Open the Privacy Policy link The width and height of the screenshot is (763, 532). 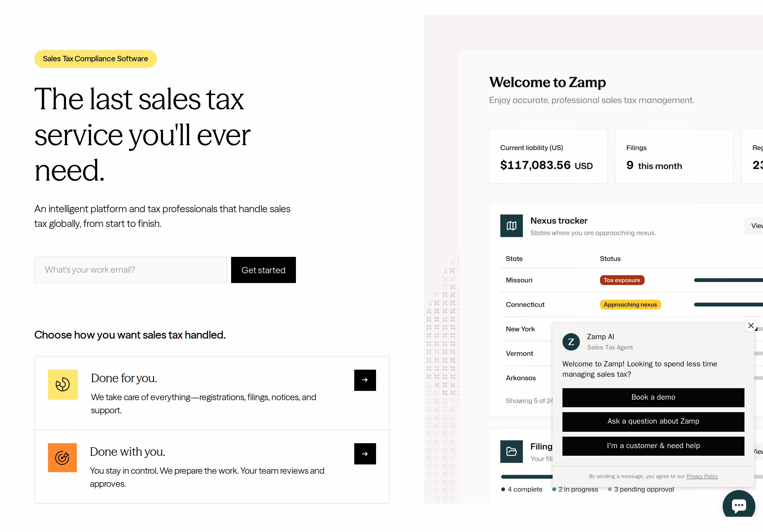[x=702, y=476]
